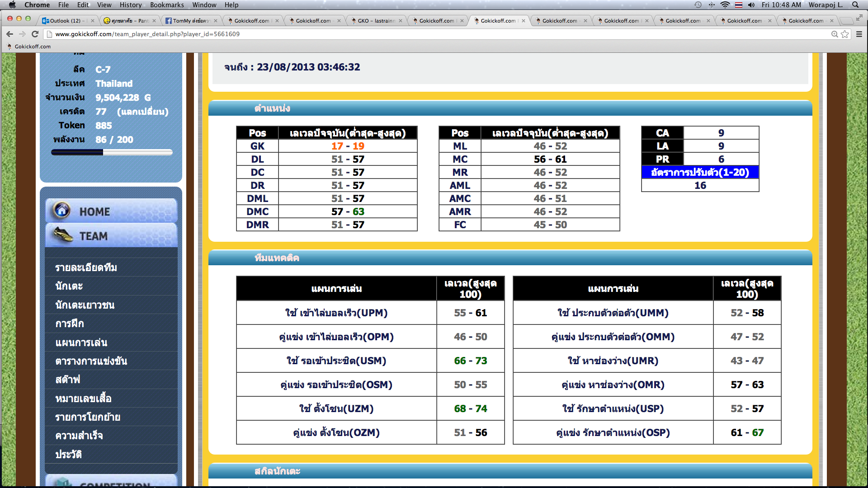Viewport: 868px width, 488px height.
Task: Click the browser reload icon
Action: 35,34
